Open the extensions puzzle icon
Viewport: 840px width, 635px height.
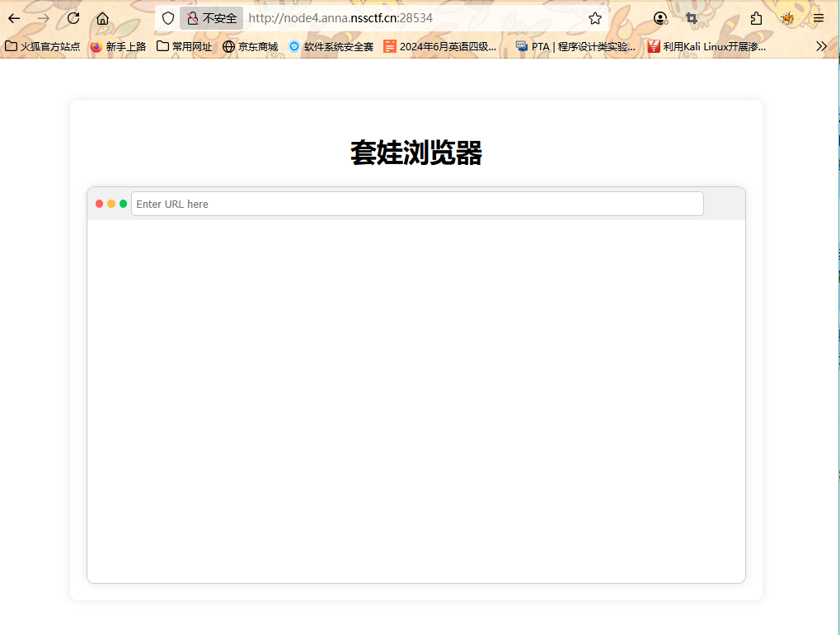tap(756, 18)
